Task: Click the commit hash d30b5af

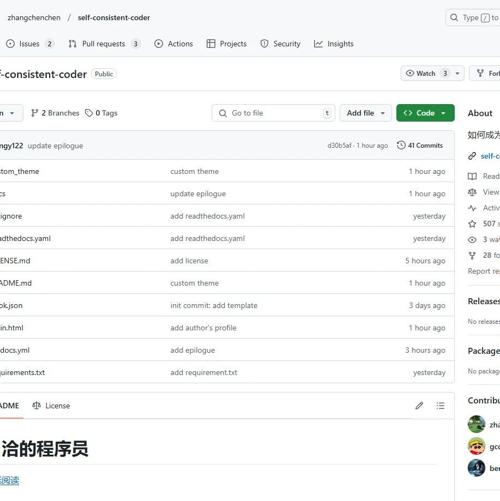Action: (x=339, y=146)
